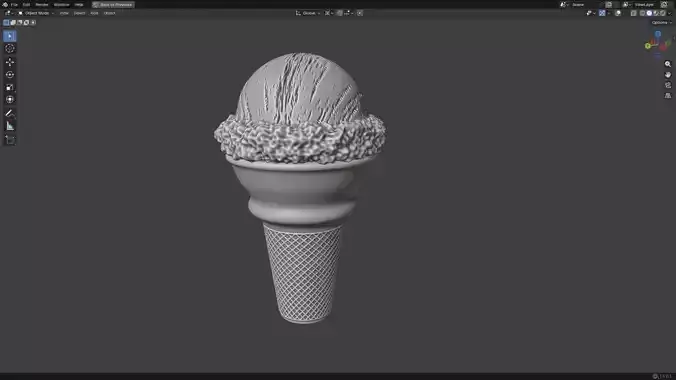
Task: Select the Add Cube tool
Action: point(9,140)
